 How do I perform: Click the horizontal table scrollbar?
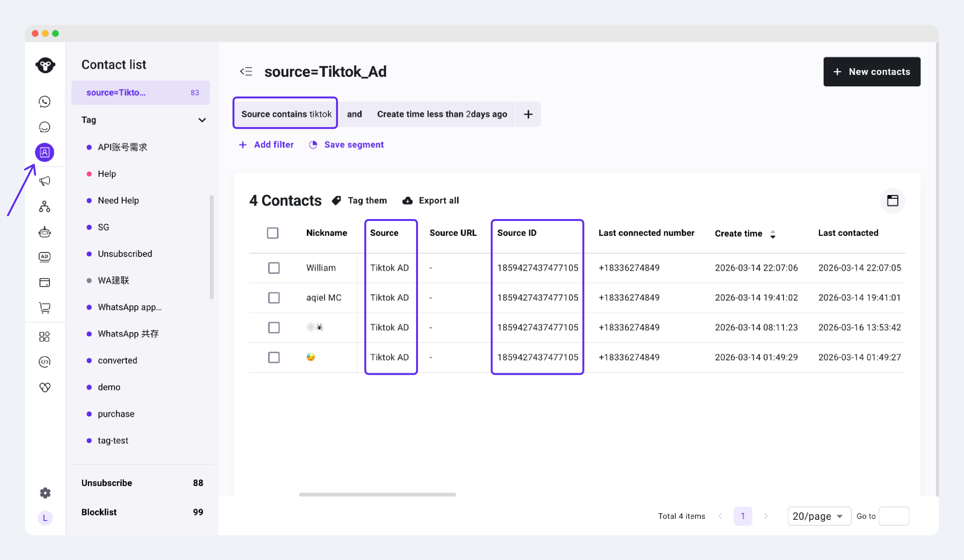(377, 495)
